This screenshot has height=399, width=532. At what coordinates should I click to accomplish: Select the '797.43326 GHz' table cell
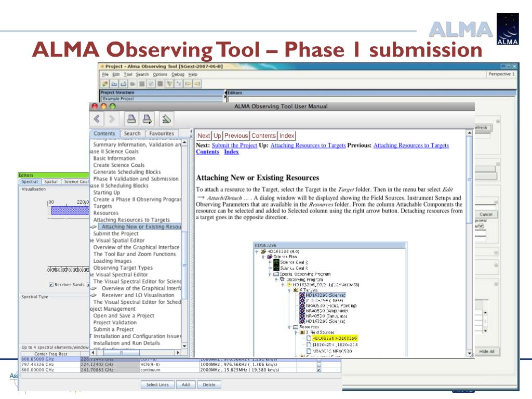pyautogui.click(x=50, y=364)
